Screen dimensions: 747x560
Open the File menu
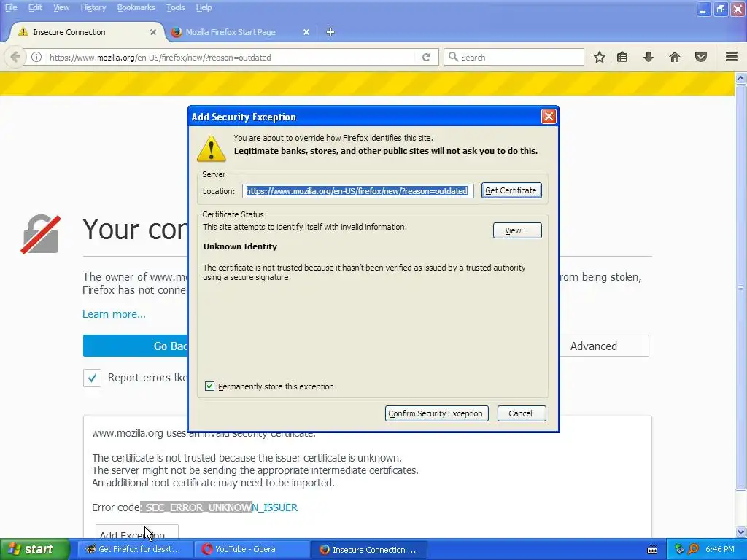pyautogui.click(x=11, y=7)
